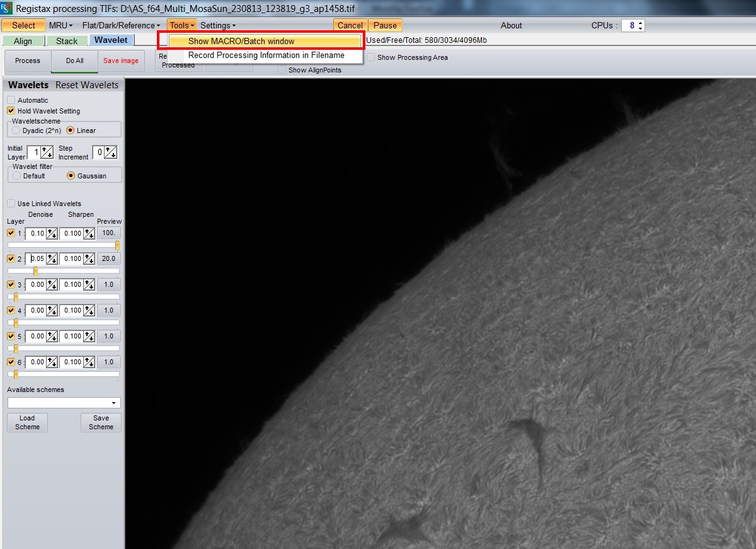The height and width of the screenshot is (549, 756).
Task: Toggle the Layer 2 checkbox
Action: [x=11, y=258]
